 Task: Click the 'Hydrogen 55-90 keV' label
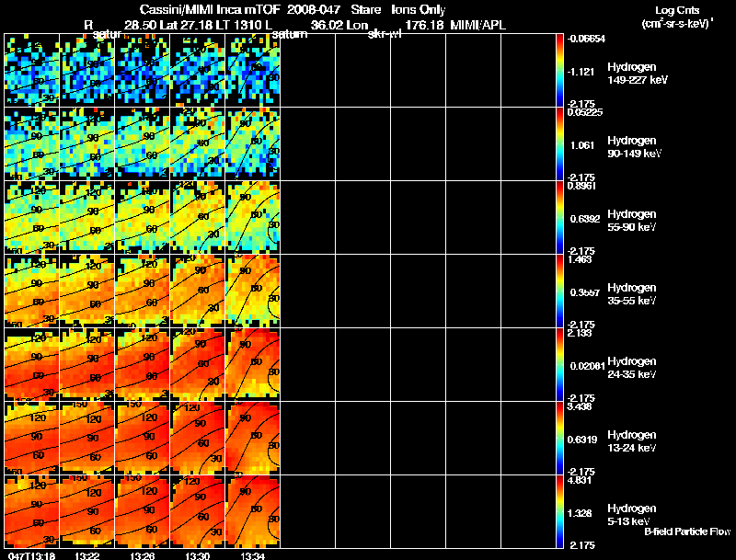632,221
